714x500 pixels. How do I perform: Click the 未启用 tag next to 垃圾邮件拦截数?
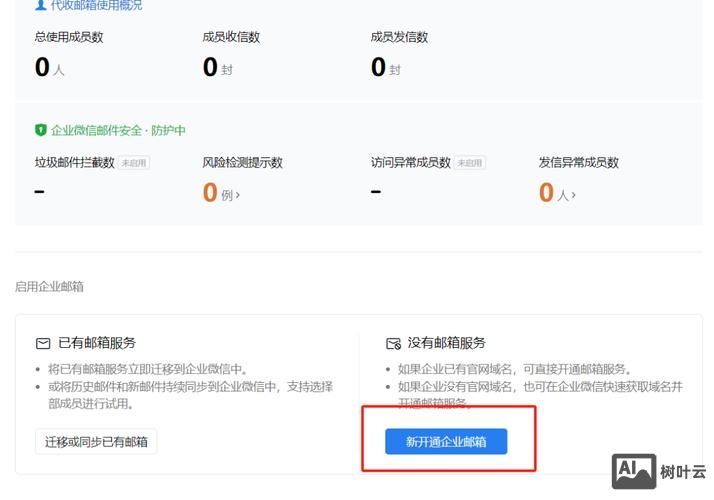pos(134,163)
